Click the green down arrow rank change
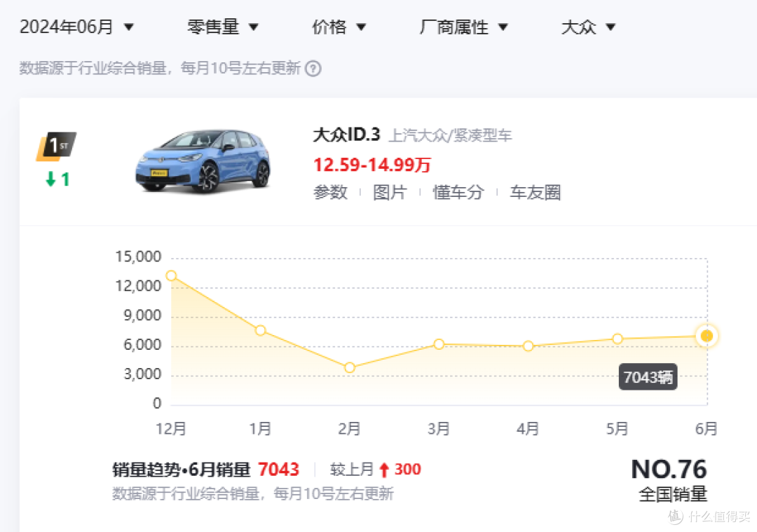This screenshot has width=757, height=532. pyautogui.click(x=50, y=179)
